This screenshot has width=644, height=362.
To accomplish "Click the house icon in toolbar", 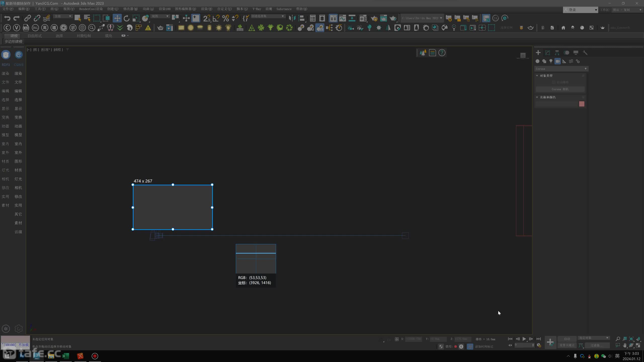I will pos(563,28).
